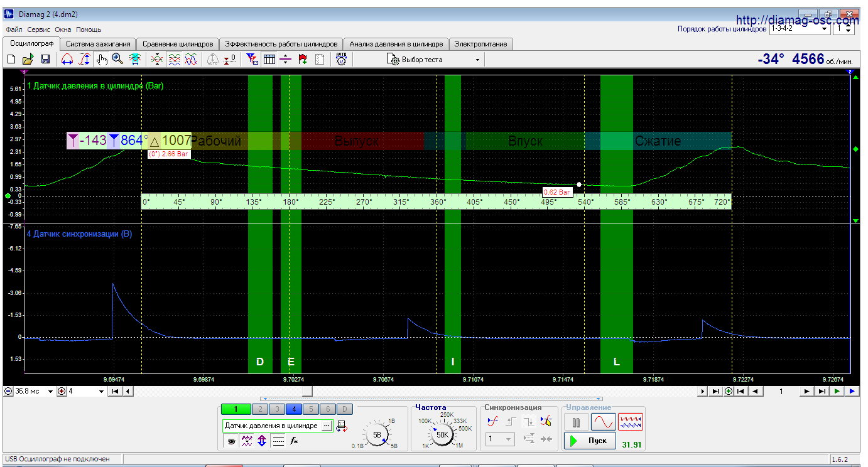This screenshot has height=467, width=868.
Task: Click the green play arrow in navigation bar
Action: click(x=837, y=391)
